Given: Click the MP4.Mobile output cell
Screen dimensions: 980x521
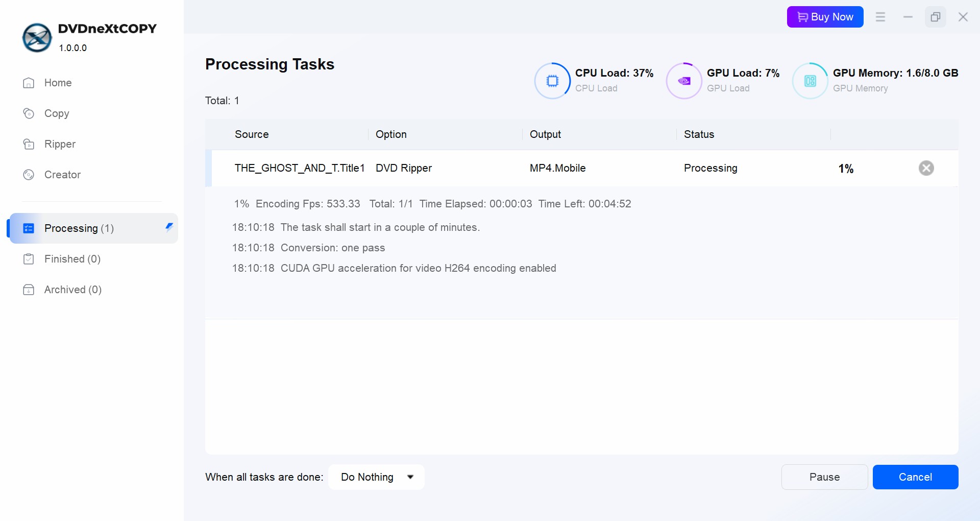Looking at the screenshot, I should coord(557,168).
